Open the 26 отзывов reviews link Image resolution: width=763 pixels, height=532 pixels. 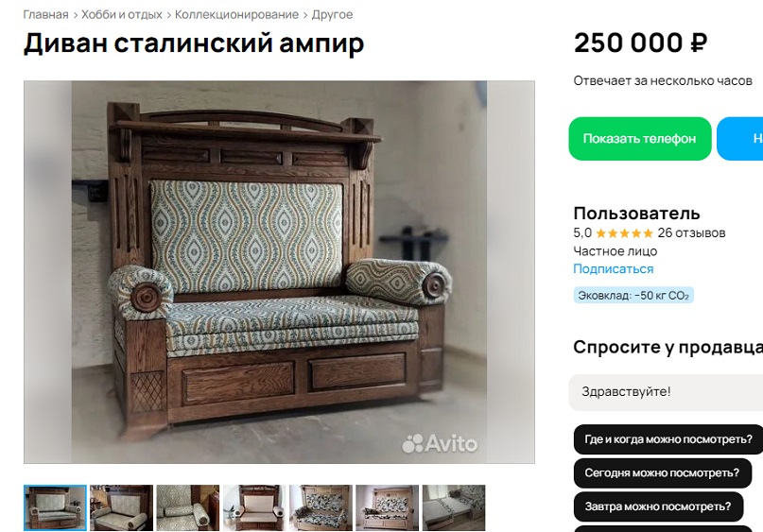point(691,233)
